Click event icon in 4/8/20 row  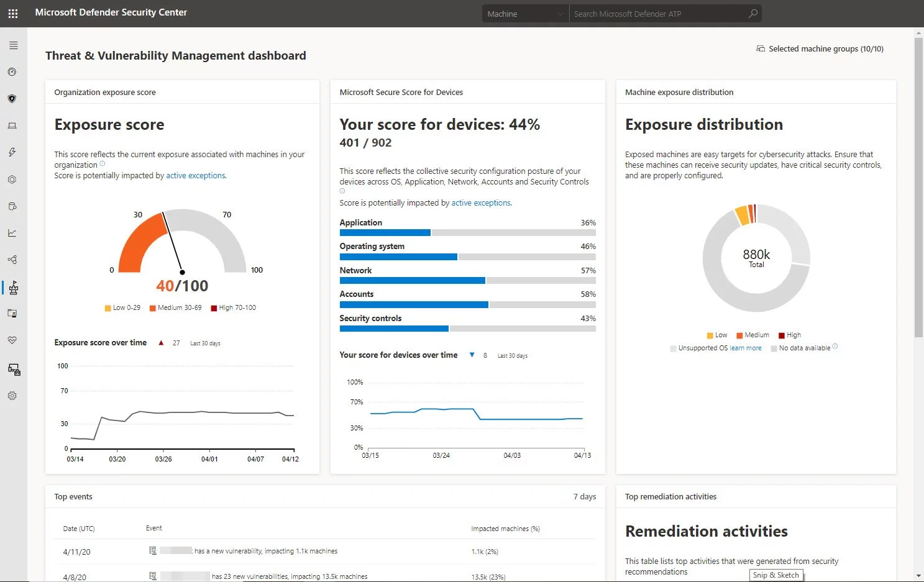coord(153,576)
